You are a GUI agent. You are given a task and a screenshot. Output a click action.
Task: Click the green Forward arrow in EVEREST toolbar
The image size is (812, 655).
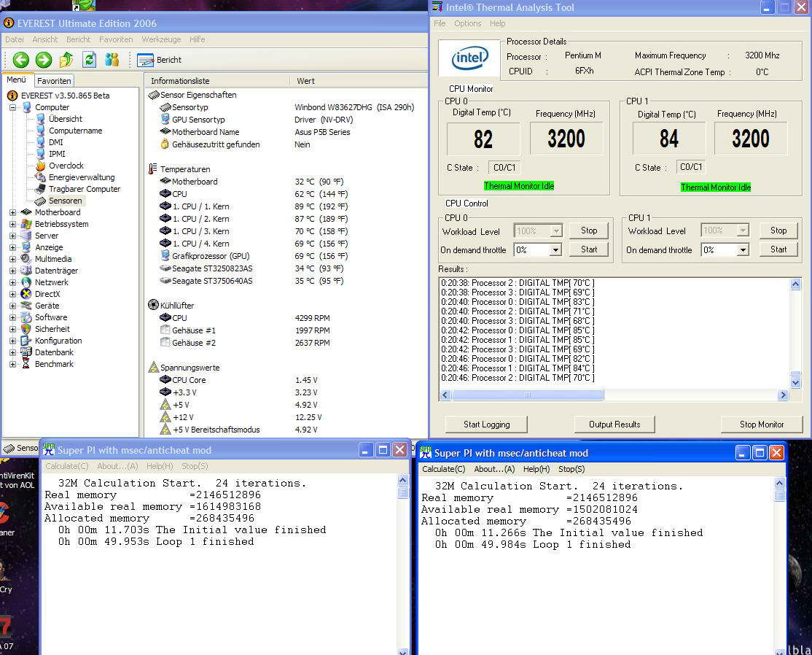coord(44,60)
